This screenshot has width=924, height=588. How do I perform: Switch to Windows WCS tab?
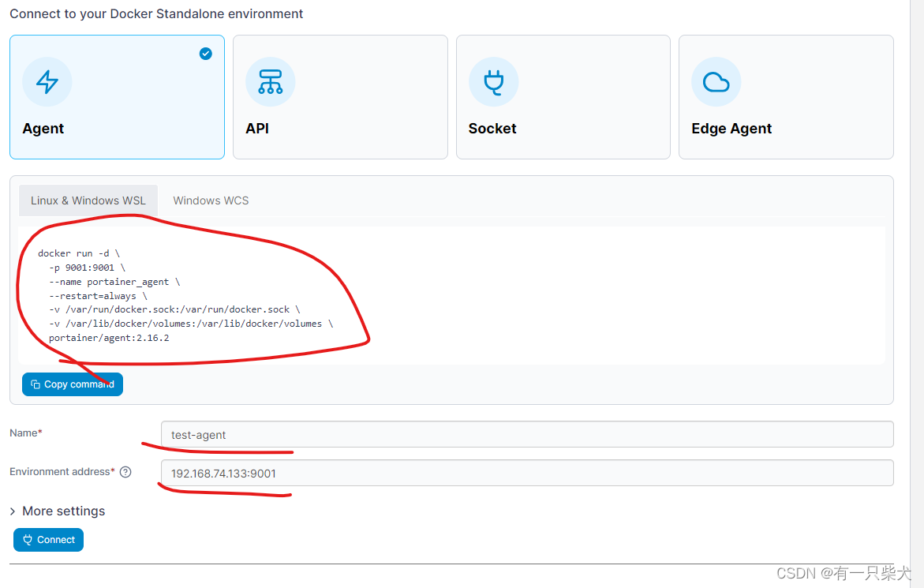click(211, 200)
